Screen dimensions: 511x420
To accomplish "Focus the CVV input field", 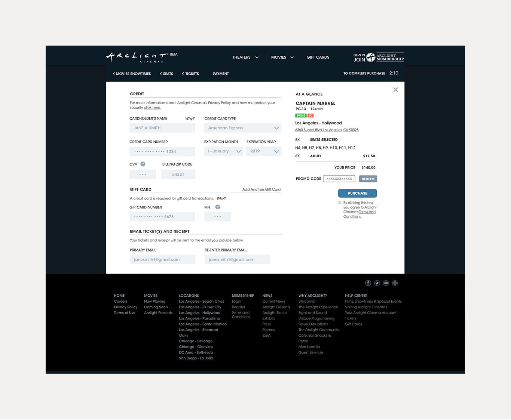I will click(143, 174).
